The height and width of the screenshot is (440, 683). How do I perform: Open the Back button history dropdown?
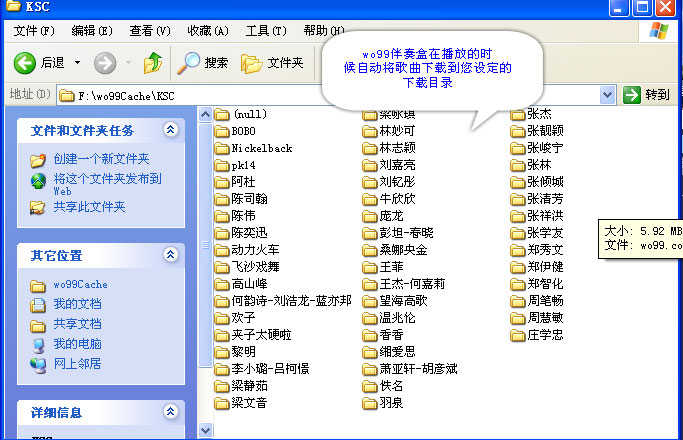click(x=77, y=63)
